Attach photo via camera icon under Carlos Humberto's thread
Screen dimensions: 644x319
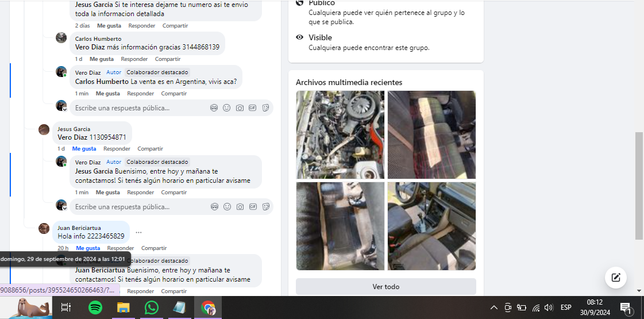tap(240, 107)
